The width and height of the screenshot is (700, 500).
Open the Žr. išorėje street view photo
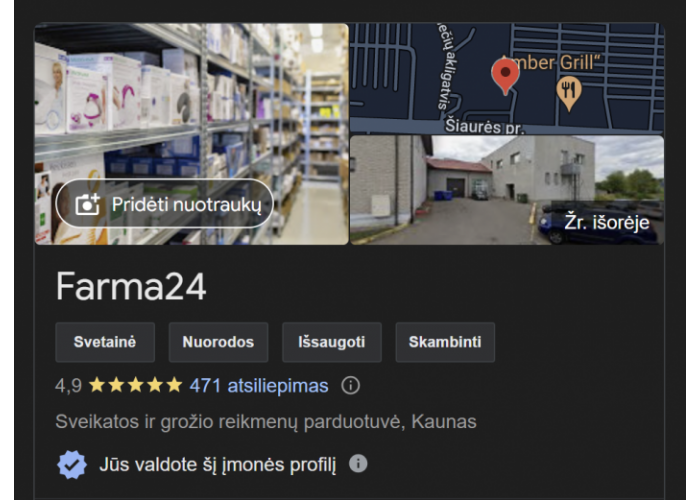507,190
